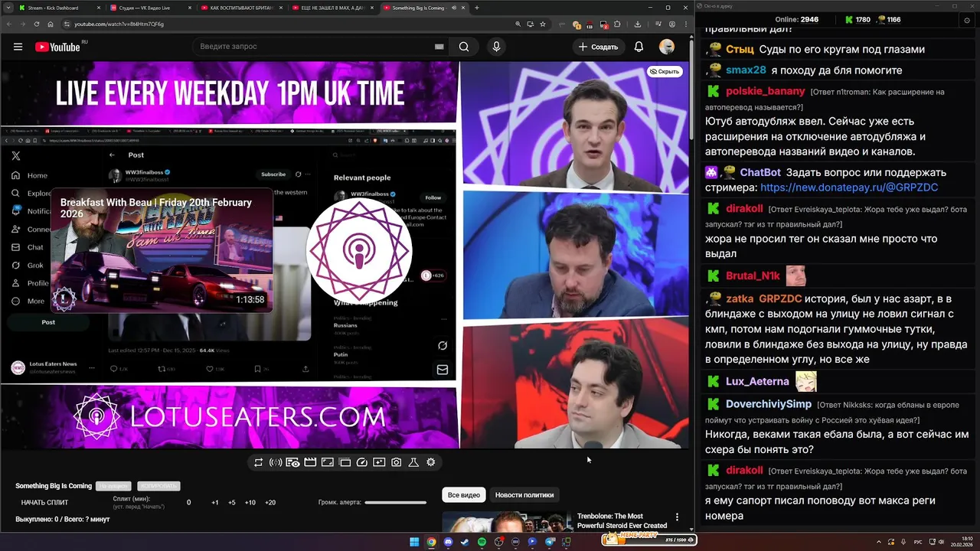
Task: Click username DoverchiviySimp in chat
Action: pos(769,404)
